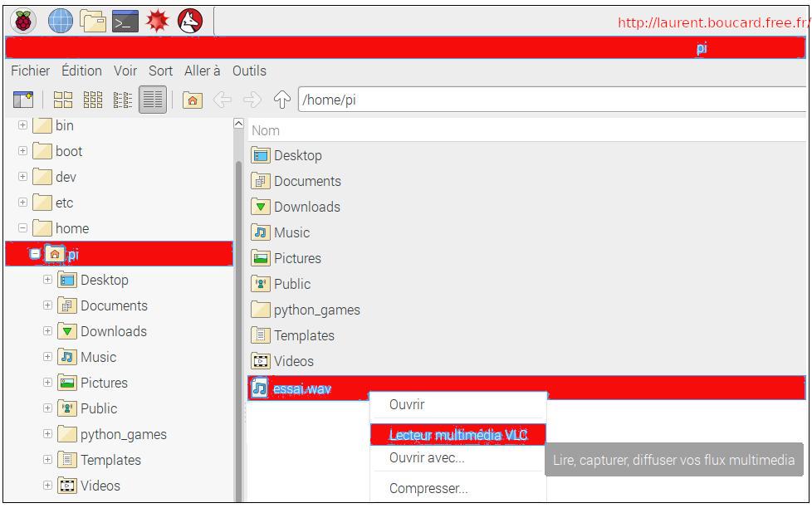This screenshot has width=812, height=508.
Task: Select the essai.wav audio file icon
Action: (x=260, y=388)
